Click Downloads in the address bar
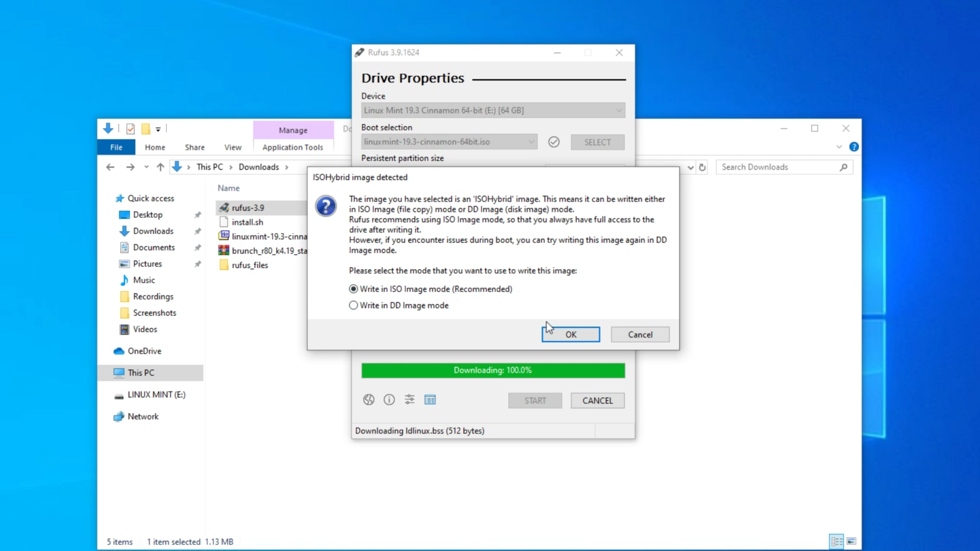Screen dimensions: 980x551 point(259,167)
